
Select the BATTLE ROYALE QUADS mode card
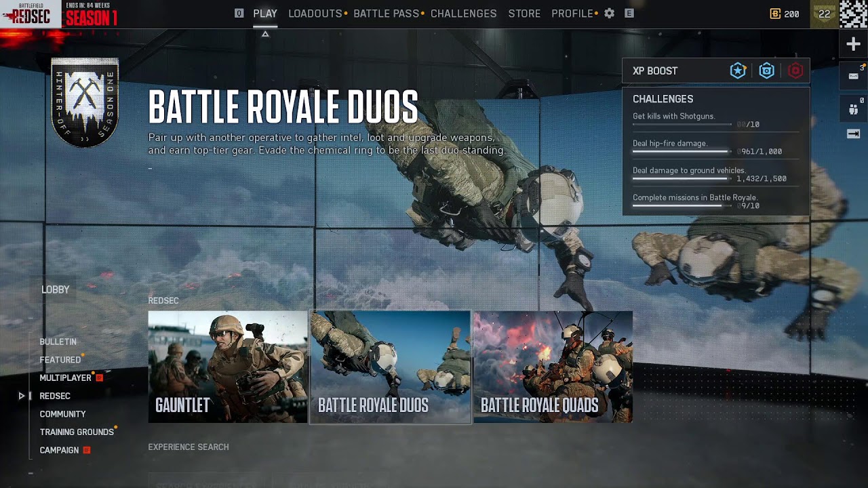553,367
